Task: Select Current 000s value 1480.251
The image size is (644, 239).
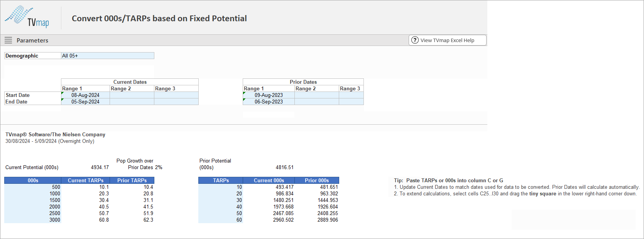Action: coord(269,200)
